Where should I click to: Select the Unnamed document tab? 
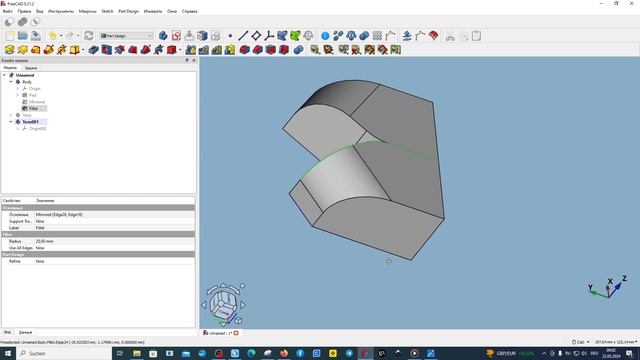click(220, 333)
